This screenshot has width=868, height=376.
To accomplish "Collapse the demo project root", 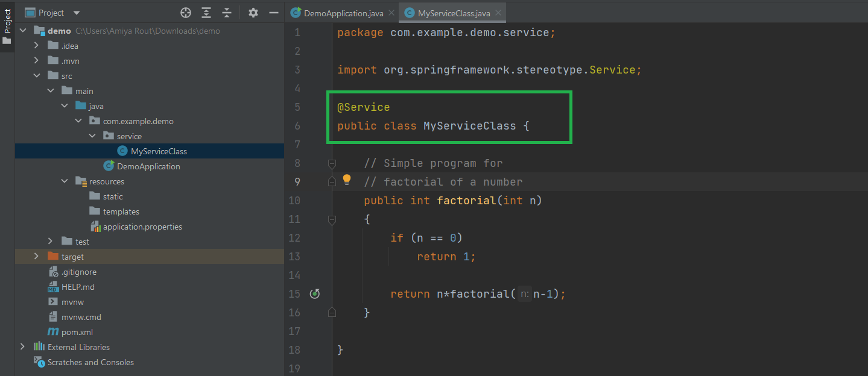I will pos(23,31).
